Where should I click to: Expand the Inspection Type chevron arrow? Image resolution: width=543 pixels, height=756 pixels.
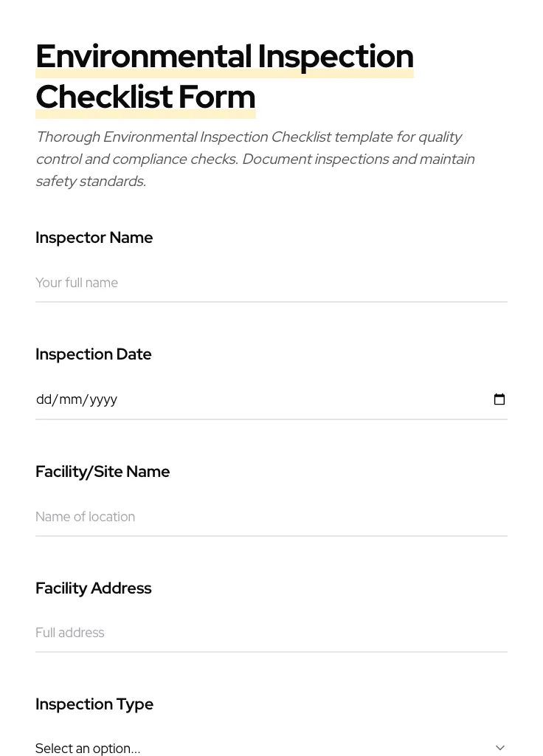click(x=500, y=747)
